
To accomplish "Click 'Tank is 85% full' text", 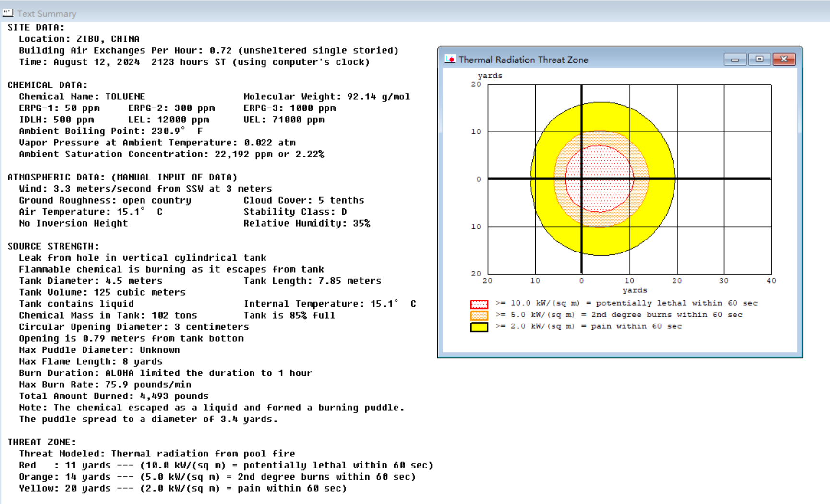I will click(x=289, y=315).
